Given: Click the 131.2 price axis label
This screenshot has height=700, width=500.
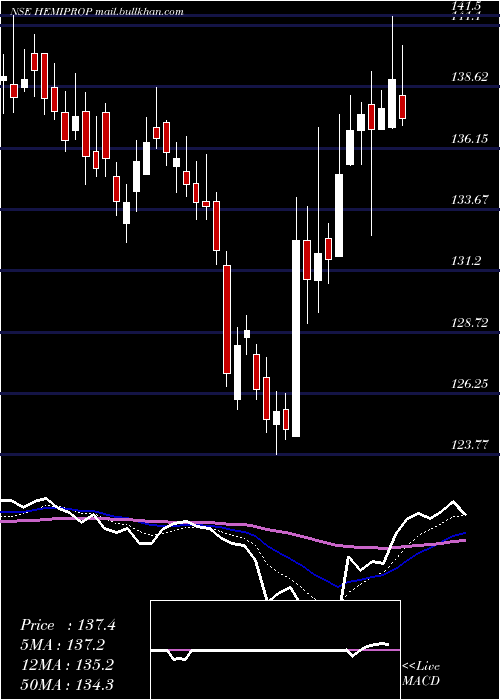Looking at the screenshot, I should point(467,261).
